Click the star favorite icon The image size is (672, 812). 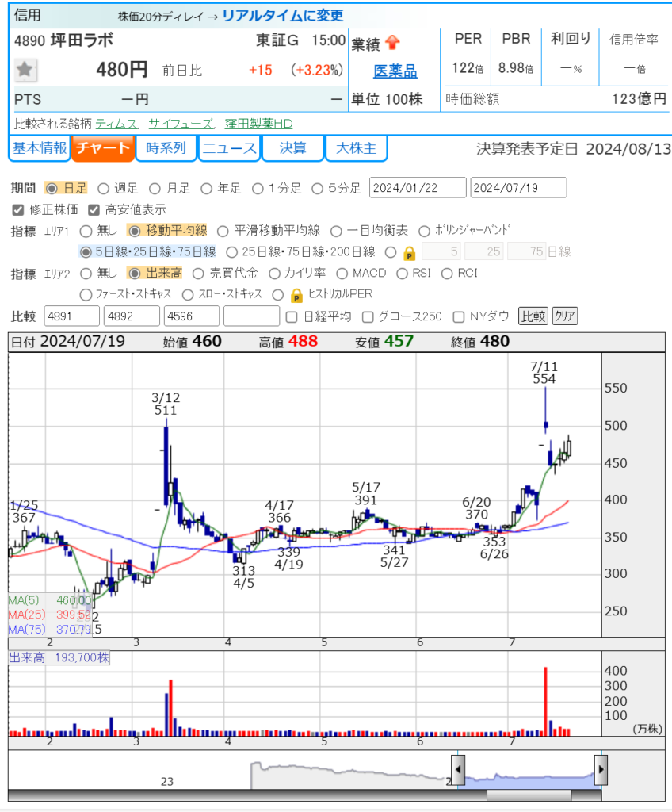(25, 70)
